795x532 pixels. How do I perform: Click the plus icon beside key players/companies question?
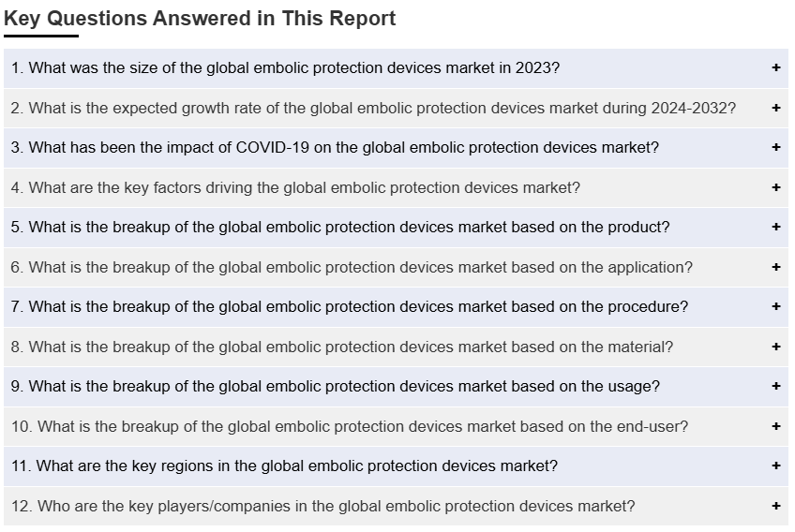(776, 506)
